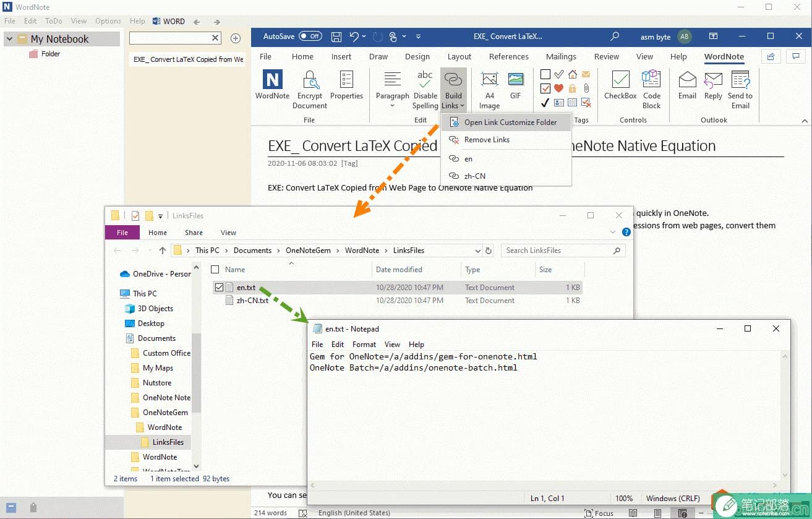
Task: Expand the Explorer ribbon chevron
Action: coord(613,233)
